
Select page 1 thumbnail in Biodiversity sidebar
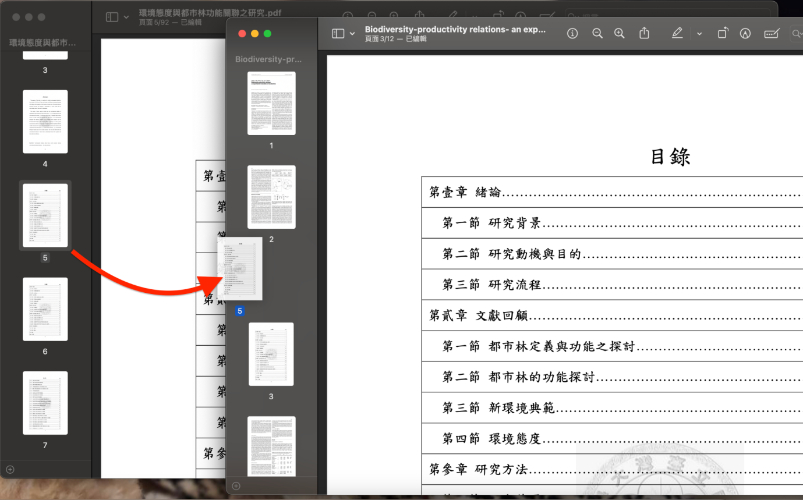[x=271, y=103]
